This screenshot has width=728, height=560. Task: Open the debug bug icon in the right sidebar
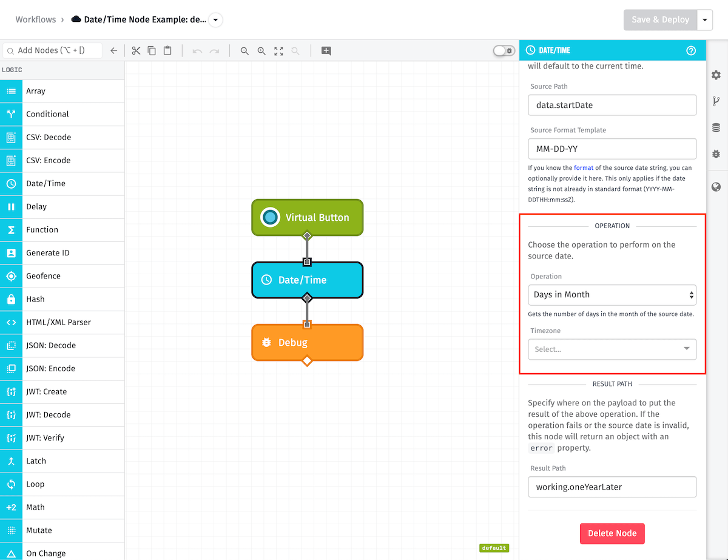[716, 154]
